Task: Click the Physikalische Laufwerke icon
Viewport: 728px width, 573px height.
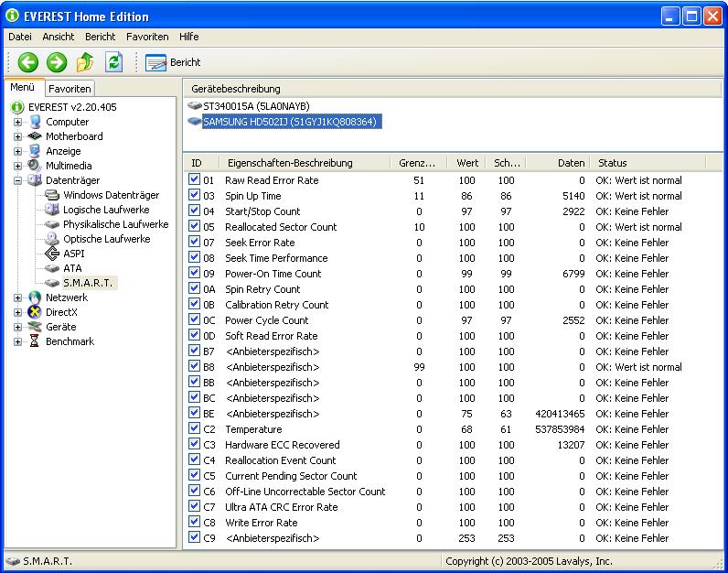Action: (x=52, y=224)
